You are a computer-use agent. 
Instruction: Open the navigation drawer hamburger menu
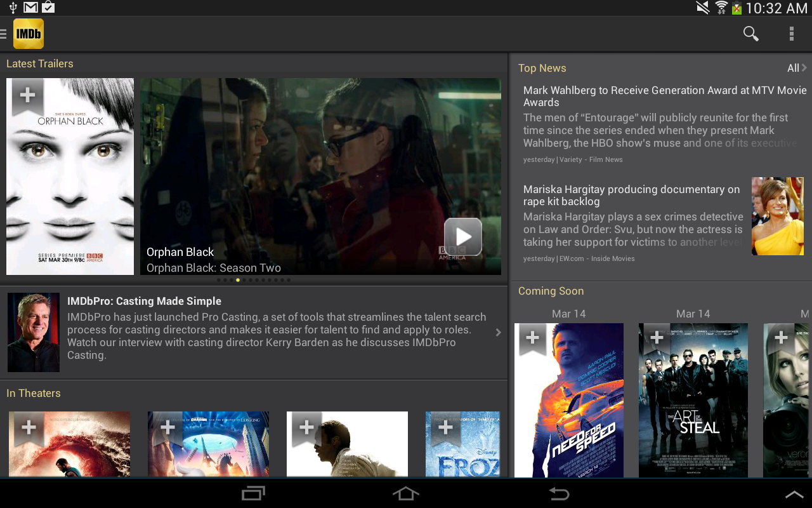pyautogui.click(x=3, y=34)
